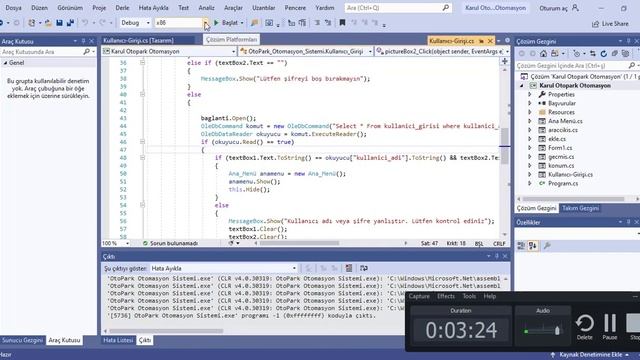Click Kaynak Denetimine Ekle in status bar
The image size is (640, 360).
[590, 355]
